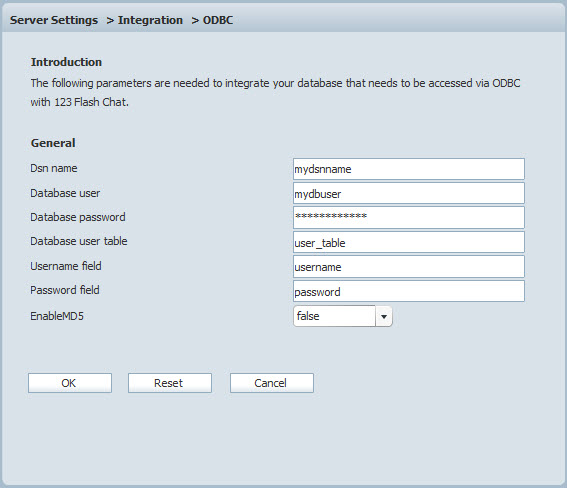Viewport: 567px width, 488px height.
Task: Open the EnableMD5 dropdown arrow
Action: 384,316
